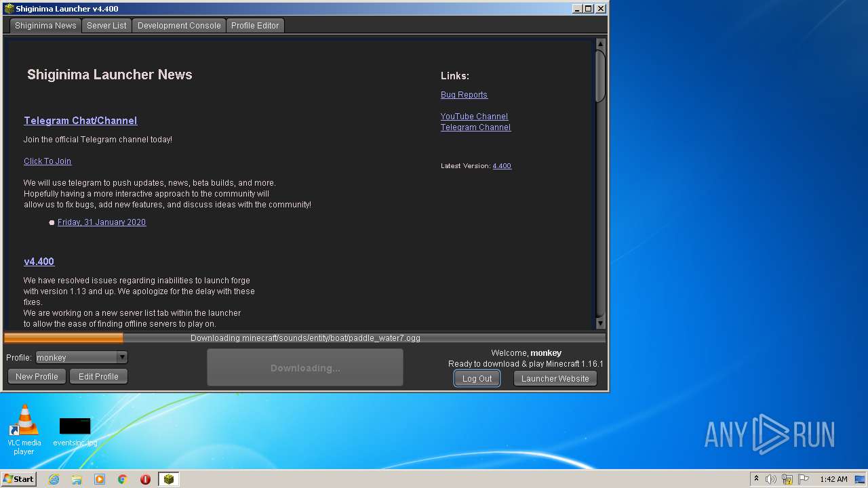Minimize the Shiginima Launcher window

[x=577, y=9]
